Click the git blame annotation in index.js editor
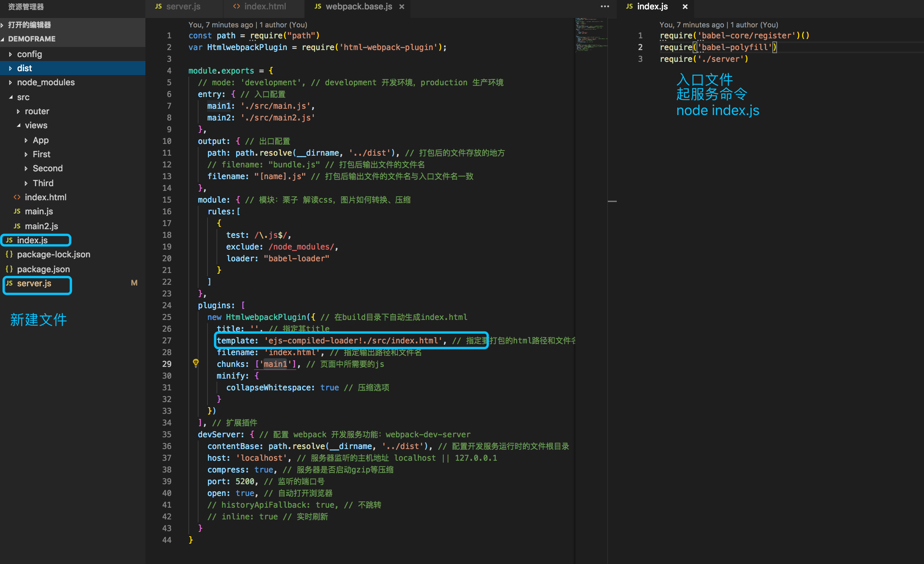Screen dimensions: 924x564 click(719, 25)
